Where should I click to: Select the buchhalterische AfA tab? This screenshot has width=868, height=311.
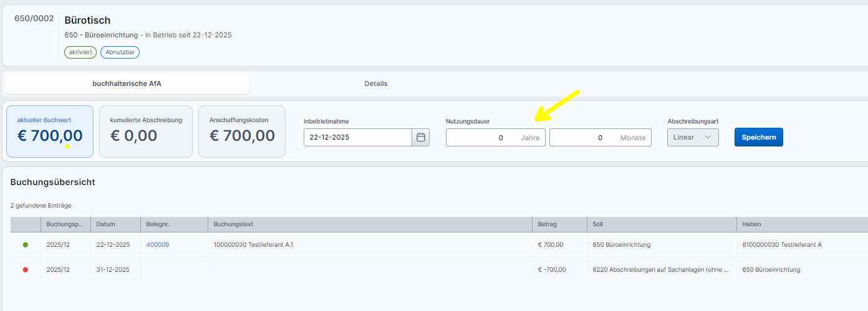coord(127,84)
